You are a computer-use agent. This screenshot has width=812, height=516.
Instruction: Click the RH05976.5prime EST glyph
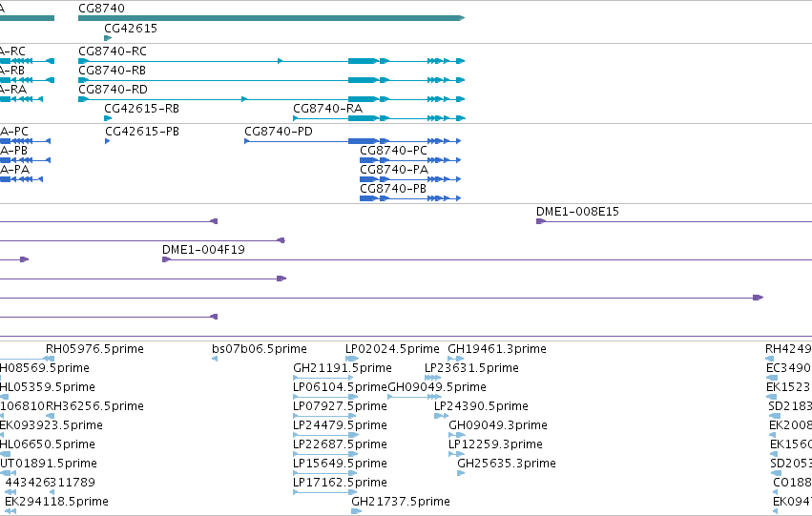coord(50,359)
